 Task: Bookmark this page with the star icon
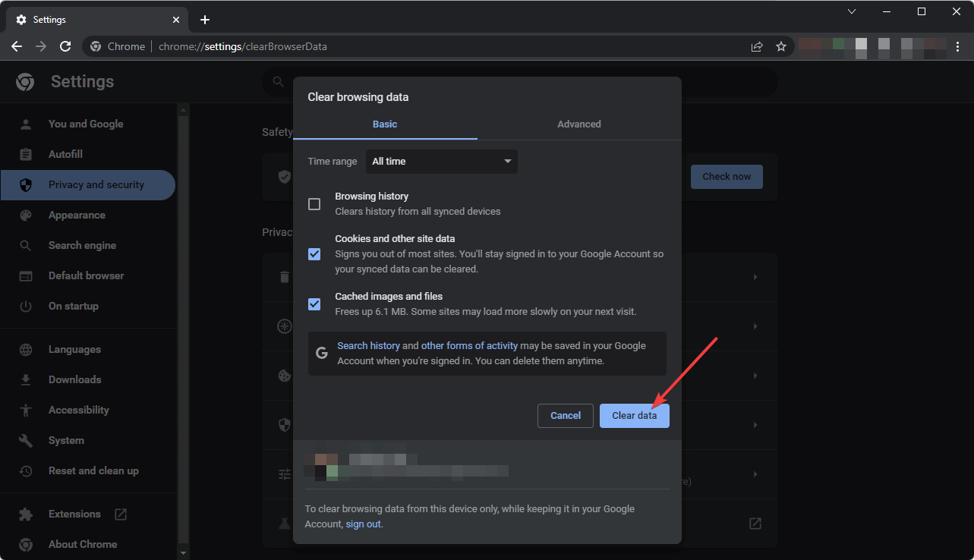[780, 46]
